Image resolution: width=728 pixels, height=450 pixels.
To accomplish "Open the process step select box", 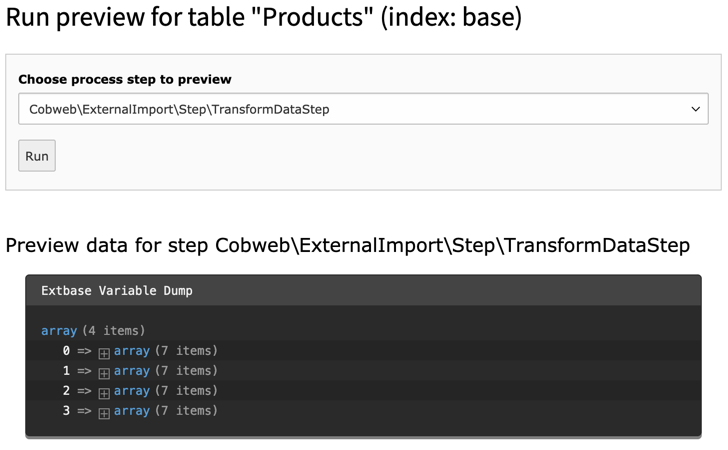I will click(x=363, y=109).
